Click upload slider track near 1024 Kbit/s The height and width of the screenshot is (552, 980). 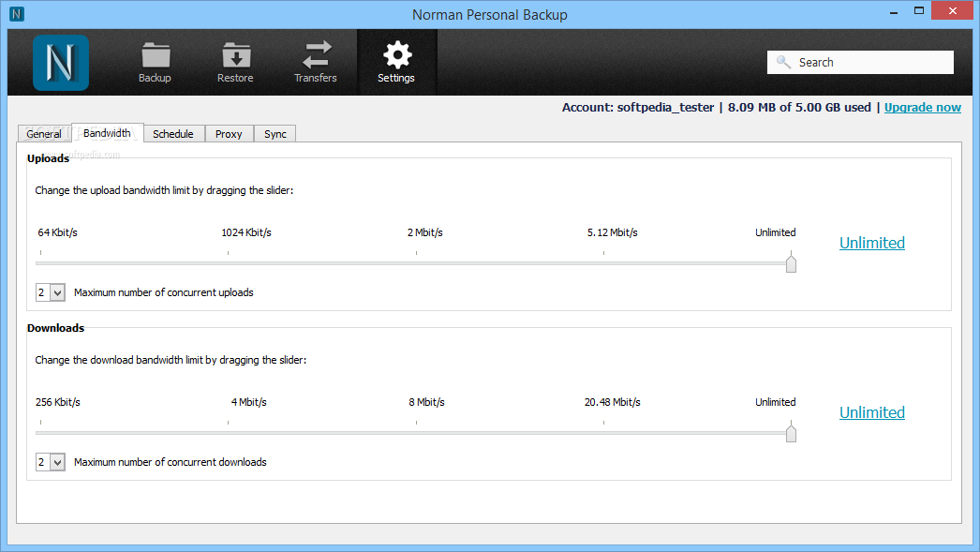[228, 263]
